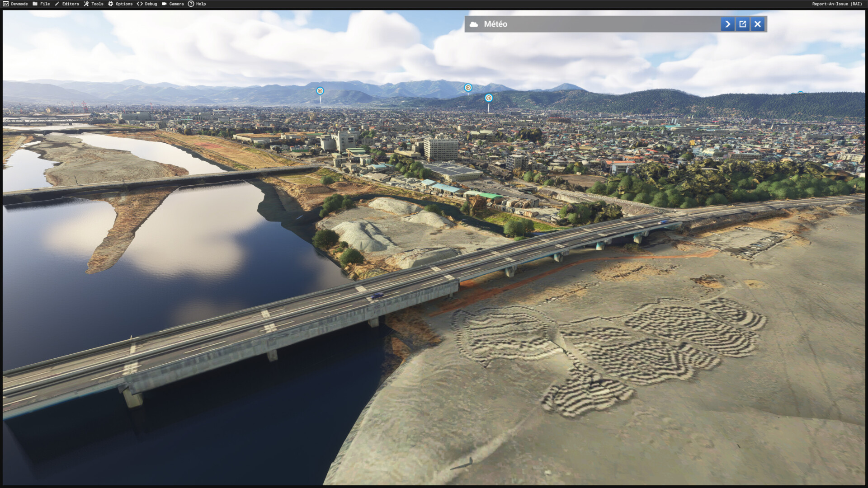Image resolution: width=868 pixels, height=488 pixels.
Task: Click the Météo panel title text
Action: 495,24
